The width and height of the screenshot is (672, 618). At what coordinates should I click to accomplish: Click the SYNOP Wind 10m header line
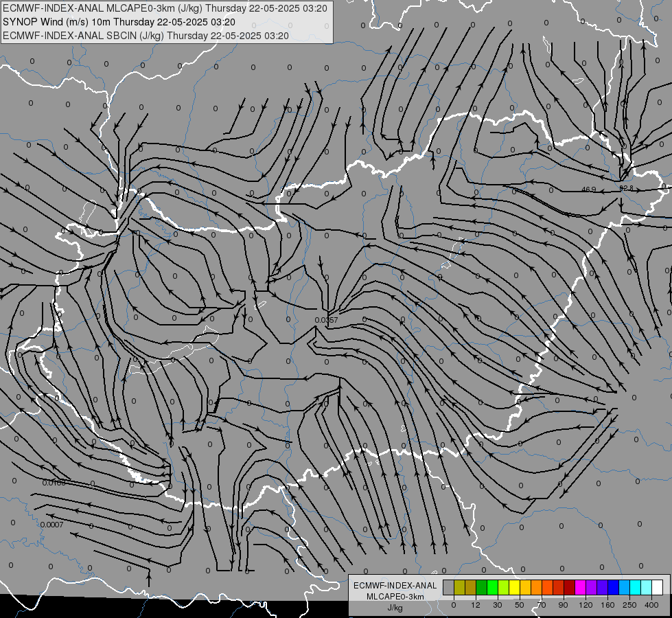click(119, 22)
